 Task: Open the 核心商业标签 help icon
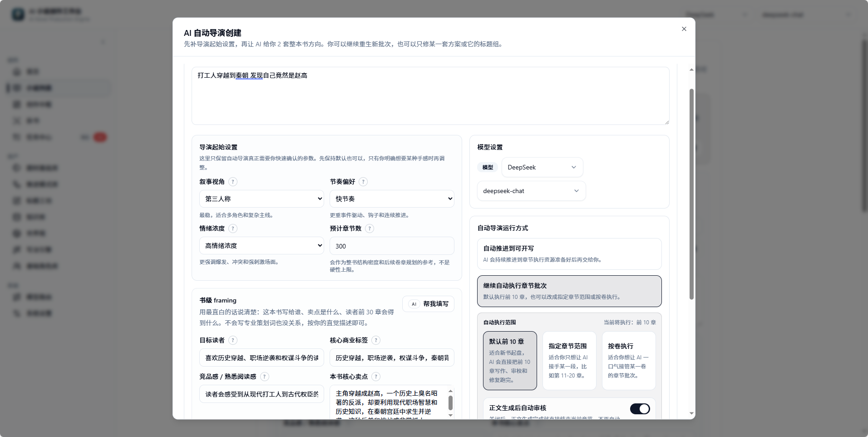pyautogui.click(x=375, y=340)
